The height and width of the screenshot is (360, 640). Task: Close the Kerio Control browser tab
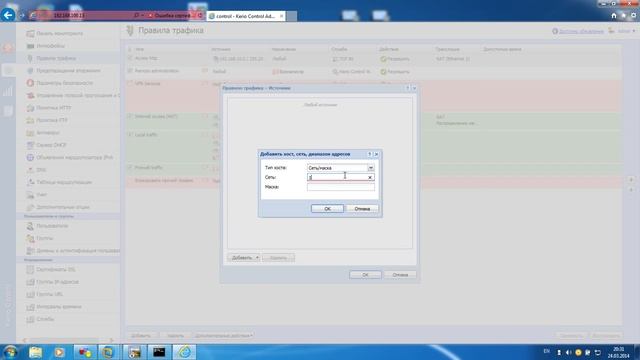click(x=282, y=16)
